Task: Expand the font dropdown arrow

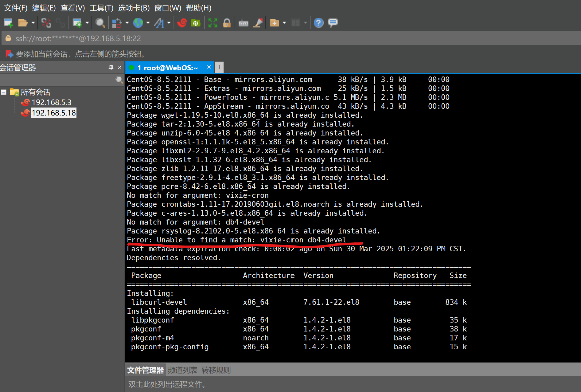Action: tap(169, 23)
